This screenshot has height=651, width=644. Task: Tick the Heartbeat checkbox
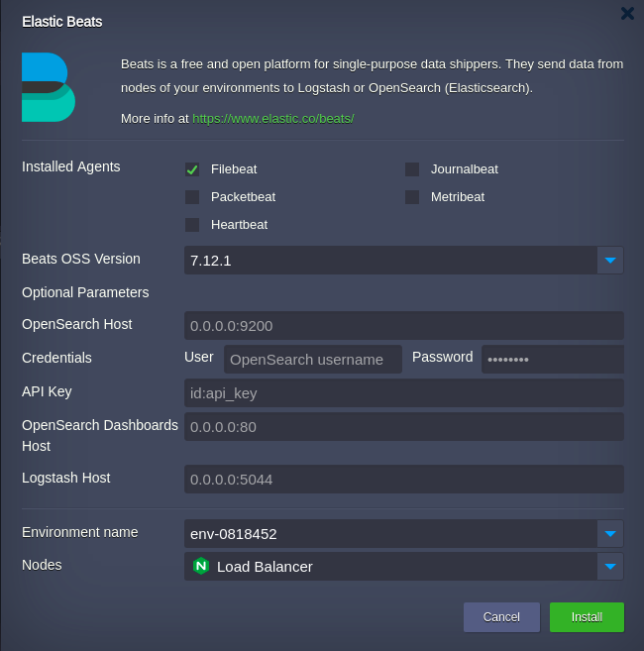coord(192,225)
